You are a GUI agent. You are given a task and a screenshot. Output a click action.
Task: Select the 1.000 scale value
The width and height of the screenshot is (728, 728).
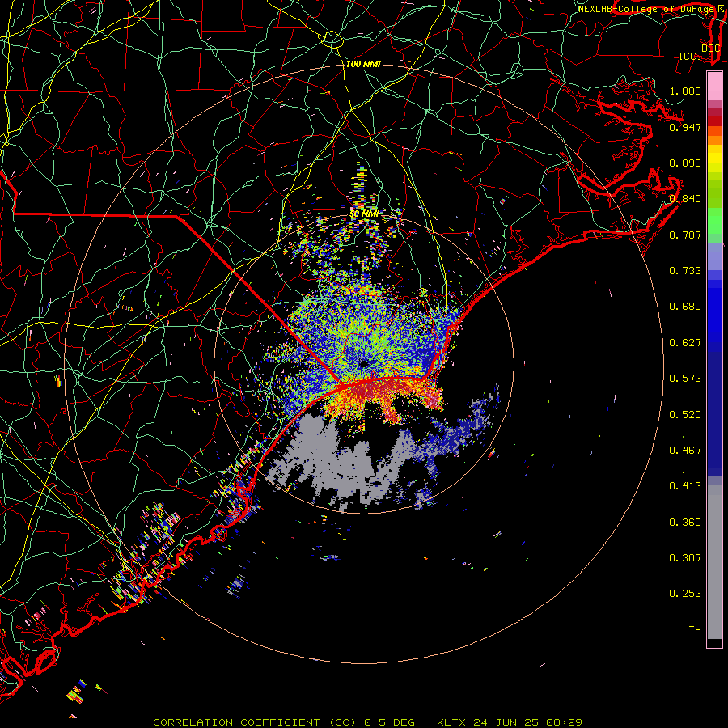(x=685, y=91)
